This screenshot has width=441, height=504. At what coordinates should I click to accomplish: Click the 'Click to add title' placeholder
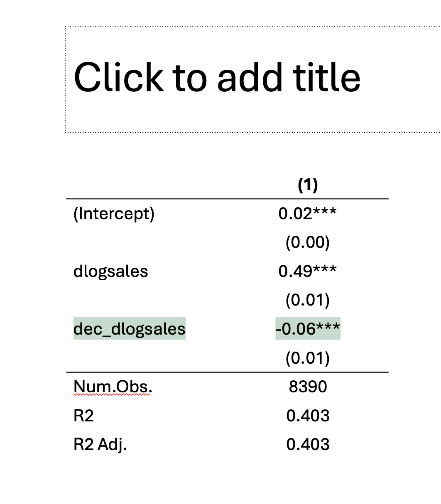[217, 78]
